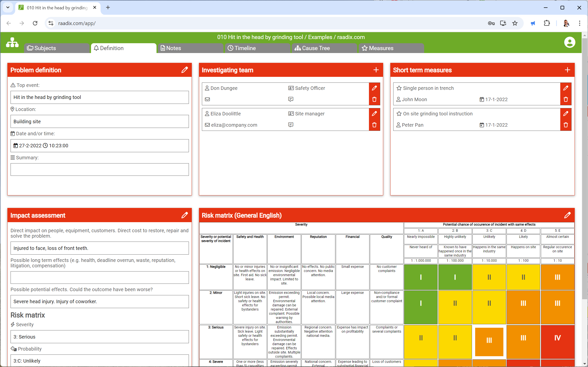
Task: Click the Peter Pan assignee name
Action: (x=413, y=125)
